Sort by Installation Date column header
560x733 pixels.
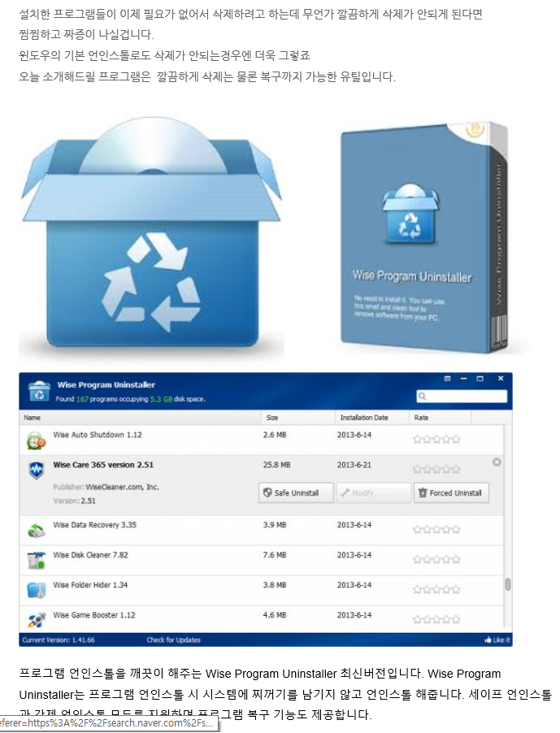[363, 418]
